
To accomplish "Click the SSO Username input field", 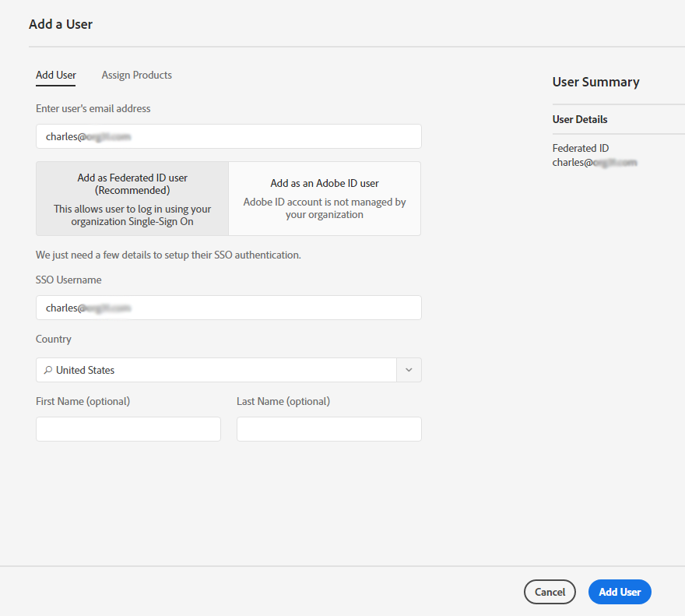I will tap(228, 308).
